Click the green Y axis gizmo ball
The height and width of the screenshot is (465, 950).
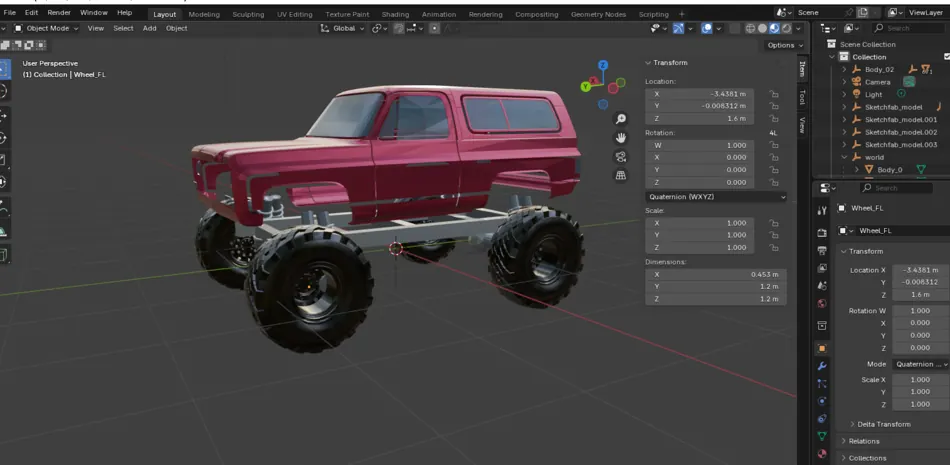(x=585, y=87)
